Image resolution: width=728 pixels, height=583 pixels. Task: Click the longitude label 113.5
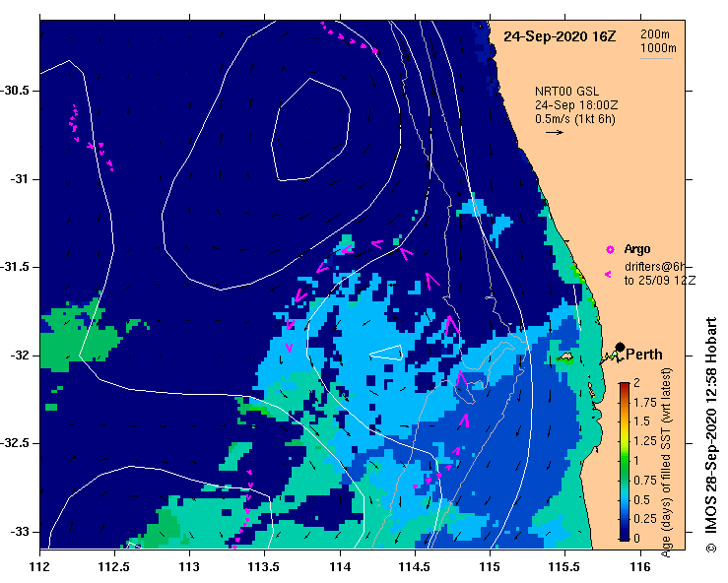(265, 567)
